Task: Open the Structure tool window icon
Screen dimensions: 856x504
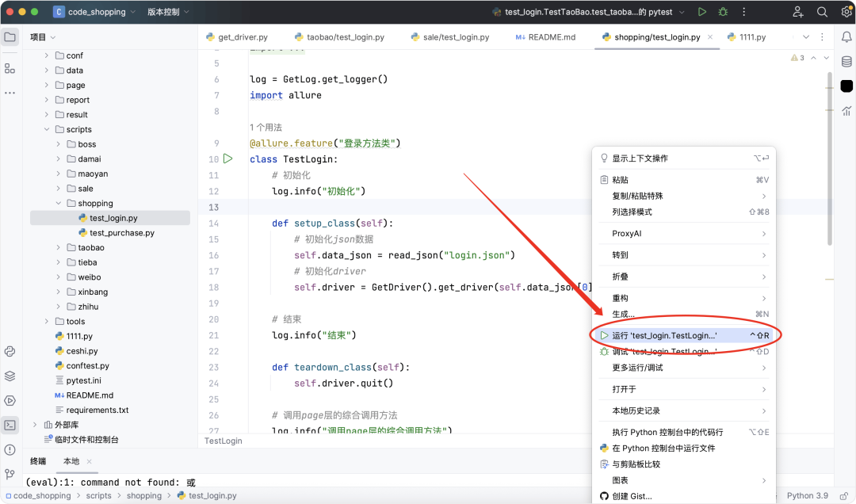Action: coord(10,68)
